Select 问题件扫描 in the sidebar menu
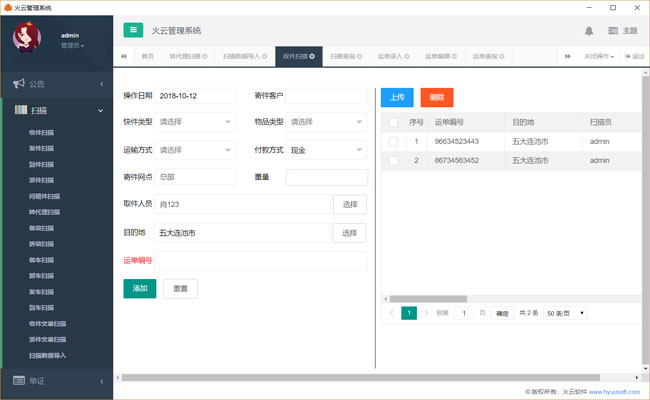Image resolution: width=650 pixels, height=400 pixels. tap(45, 197)
